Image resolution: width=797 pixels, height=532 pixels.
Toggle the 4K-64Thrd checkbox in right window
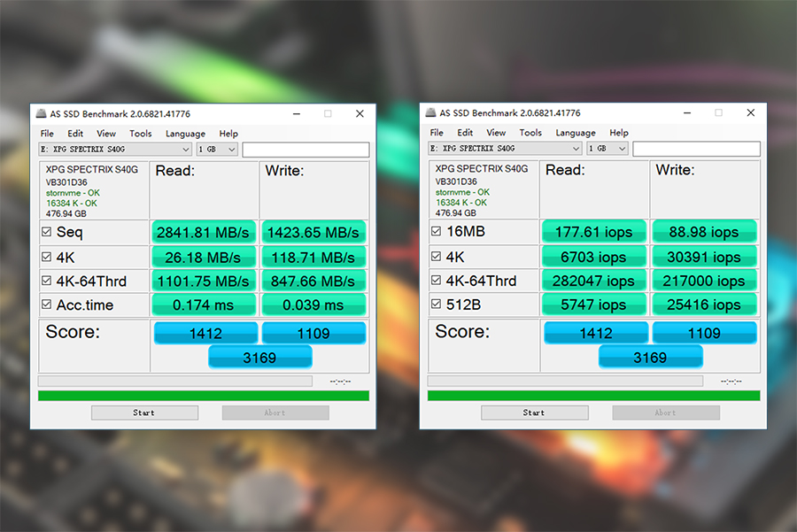436,280
